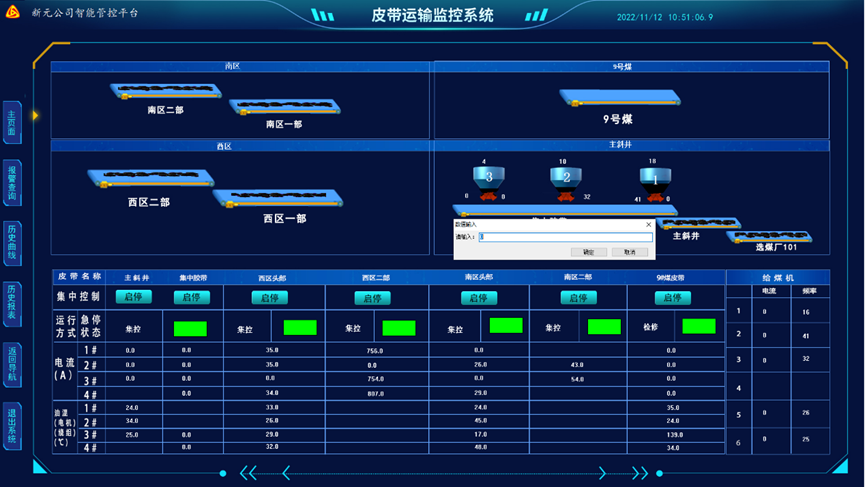Select the 选煤厂101 conveyor belt graphic
The width and height of the screenshot is (865, 487).
coord(769,237)
